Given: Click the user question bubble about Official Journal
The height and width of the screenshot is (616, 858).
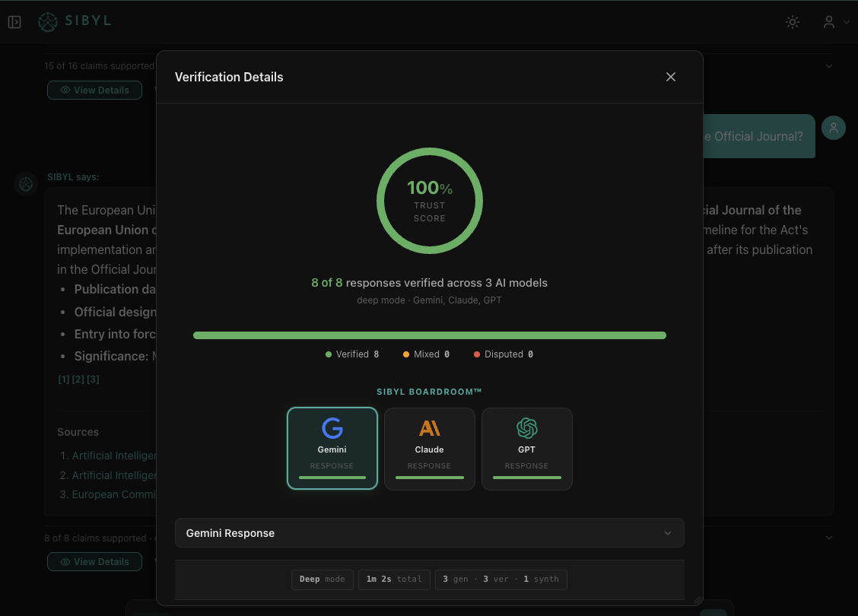Looking at the screenshot, I should [x=759, y=136].
